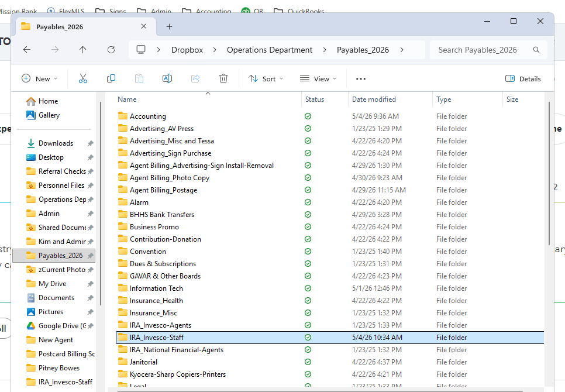Image resolution: width=565 pixels, height=392 pixels.
Task: Expand chevron after Dropbox in address bar
Action: coord(215,50)
